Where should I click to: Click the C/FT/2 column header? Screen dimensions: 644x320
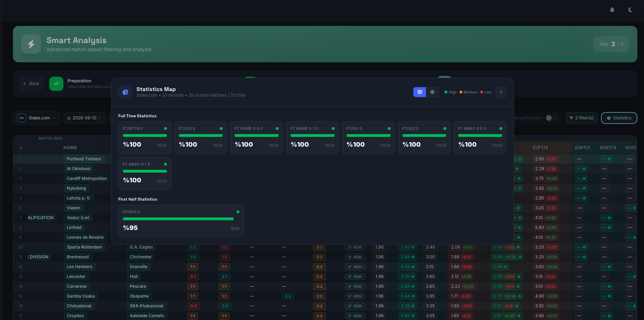[540, 148]
